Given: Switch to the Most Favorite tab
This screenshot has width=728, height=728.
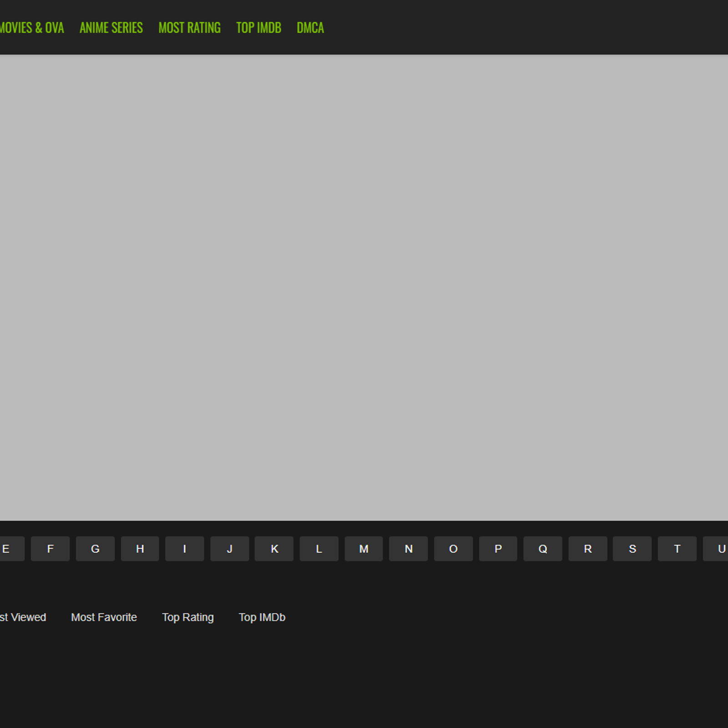Looking at the screenshot, I should pyautogui.click(x=104, y=617).
